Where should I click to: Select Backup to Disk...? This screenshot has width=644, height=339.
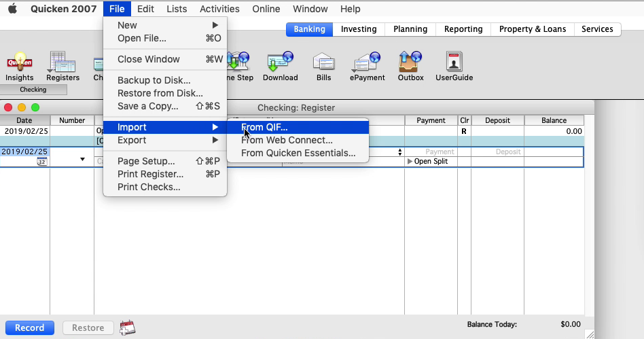point(164,80)
